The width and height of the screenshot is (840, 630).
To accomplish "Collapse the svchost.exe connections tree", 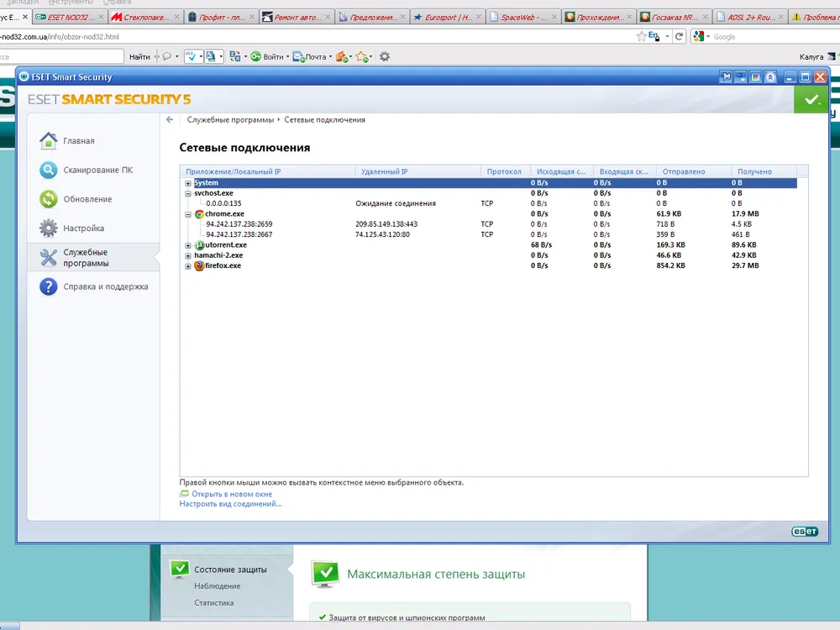I will coord(188,193).
